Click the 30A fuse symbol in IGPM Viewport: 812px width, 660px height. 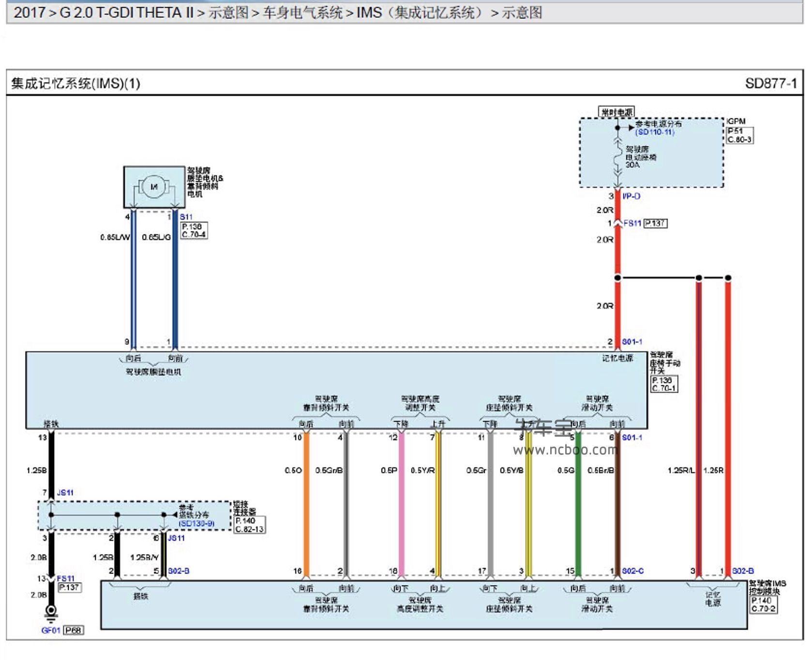[617, 158]
